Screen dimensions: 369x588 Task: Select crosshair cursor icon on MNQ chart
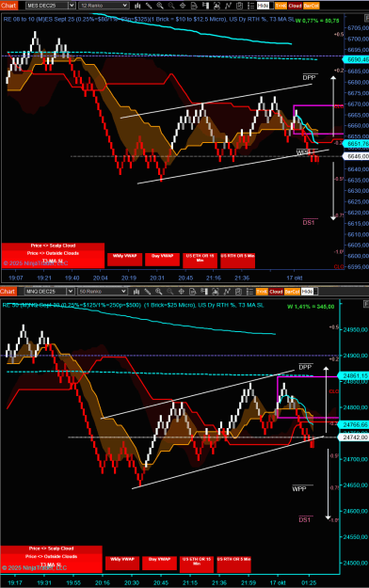coord(182,292)
